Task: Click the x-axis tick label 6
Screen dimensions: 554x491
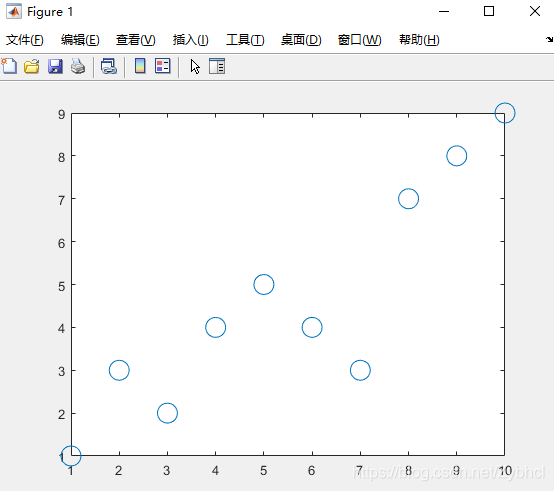Action: click(x=311, y=471)
